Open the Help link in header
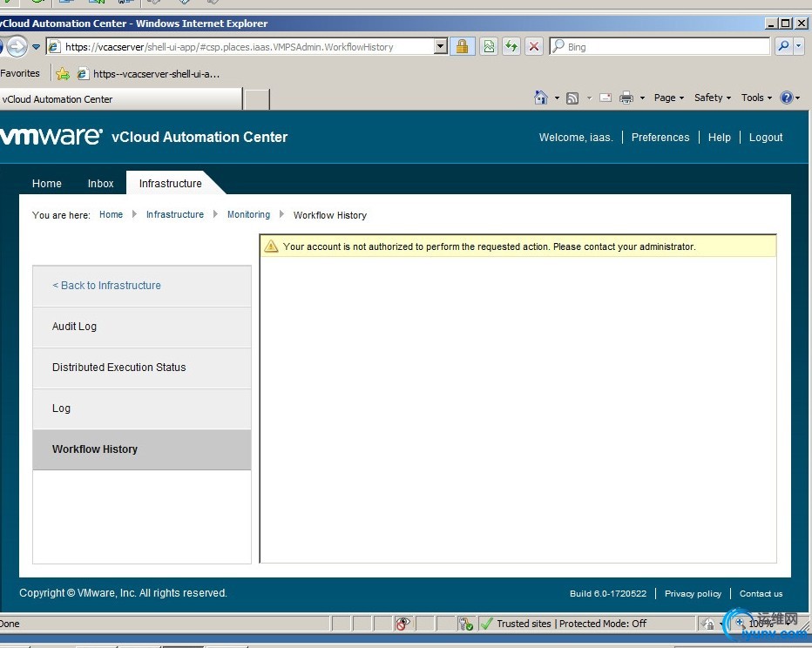Viewport: 812px width, 648px height. click(x=720, y=137)
